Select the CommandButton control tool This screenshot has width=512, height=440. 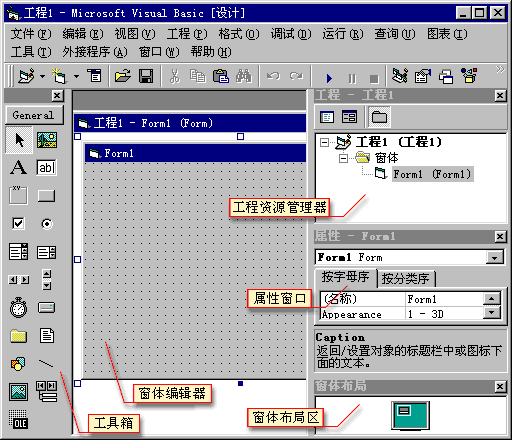point(46,196)
